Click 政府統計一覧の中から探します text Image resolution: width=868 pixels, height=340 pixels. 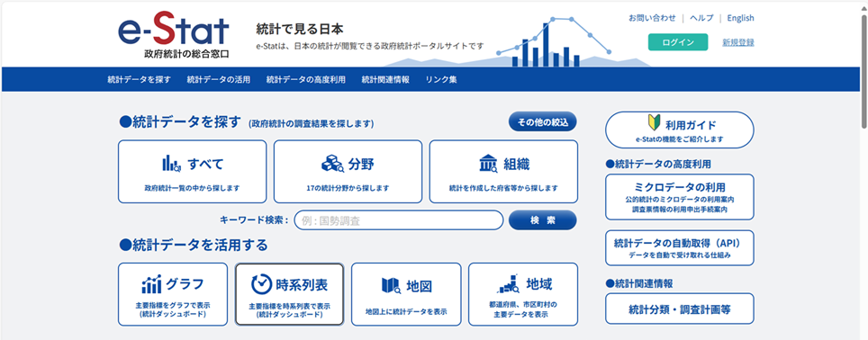(x=192, y=188)
